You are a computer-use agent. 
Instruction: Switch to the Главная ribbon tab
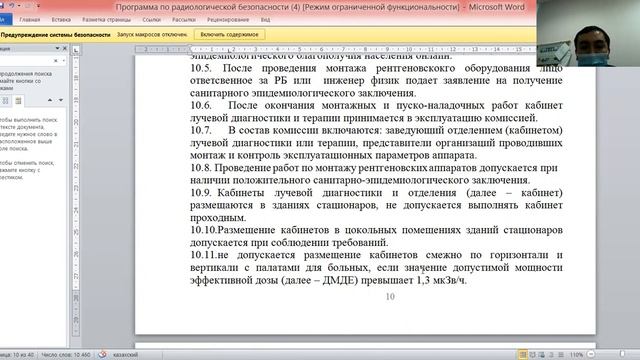[x=30, y=20]
